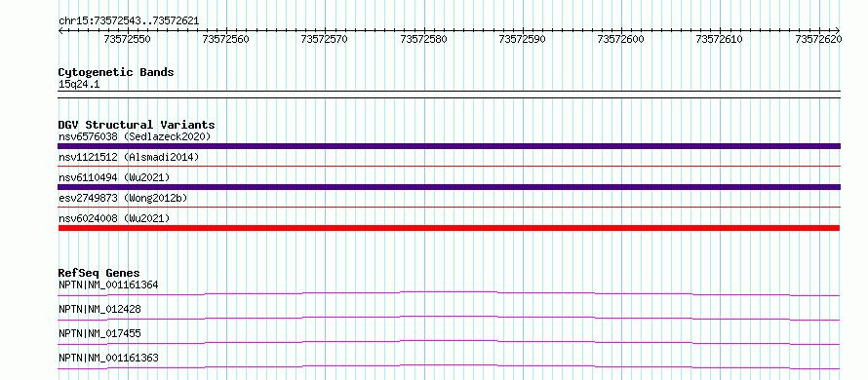Viewport: 868px width, 380px height.
Task: Click the thin red line under esv2749873
Action: pos(449,207)
